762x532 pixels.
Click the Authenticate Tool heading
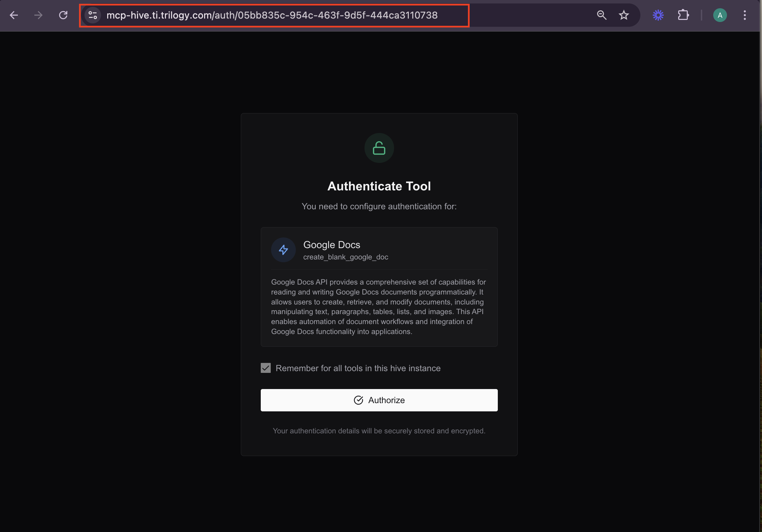tap(379, 186)
